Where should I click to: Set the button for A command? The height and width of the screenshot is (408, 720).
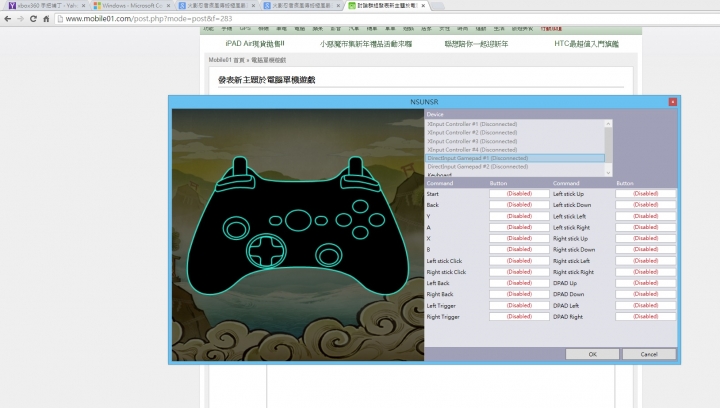(x=519, y=227)
